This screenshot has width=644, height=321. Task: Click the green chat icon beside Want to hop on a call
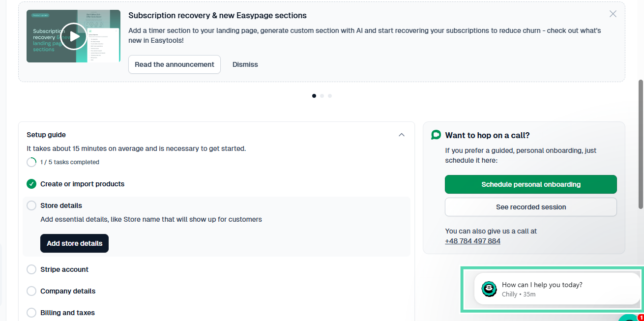(x=436, y=135)
